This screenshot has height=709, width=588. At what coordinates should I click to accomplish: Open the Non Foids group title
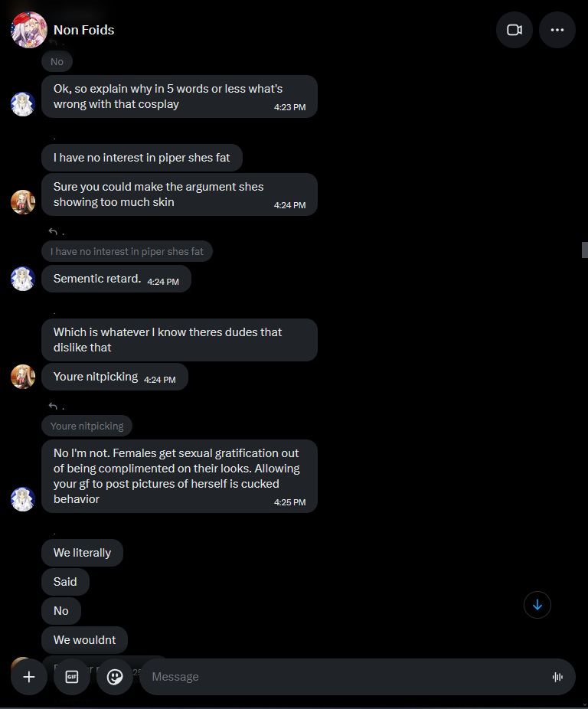point(83,30)
